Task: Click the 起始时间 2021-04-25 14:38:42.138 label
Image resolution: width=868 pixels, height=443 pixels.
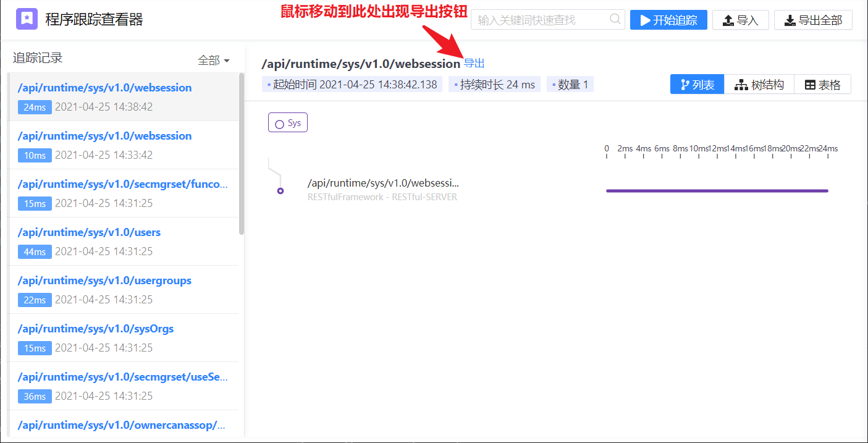Action: pos(352,85)
